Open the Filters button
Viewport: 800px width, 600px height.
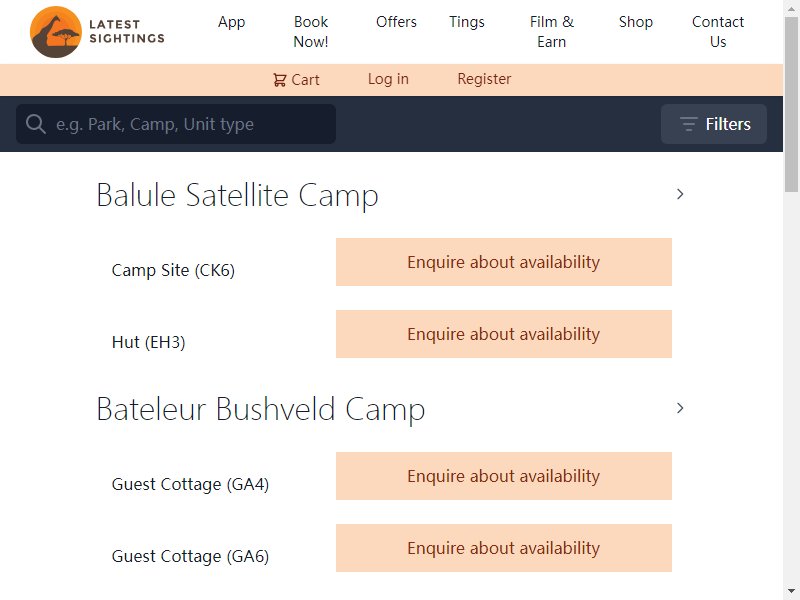tap(713, 124)
